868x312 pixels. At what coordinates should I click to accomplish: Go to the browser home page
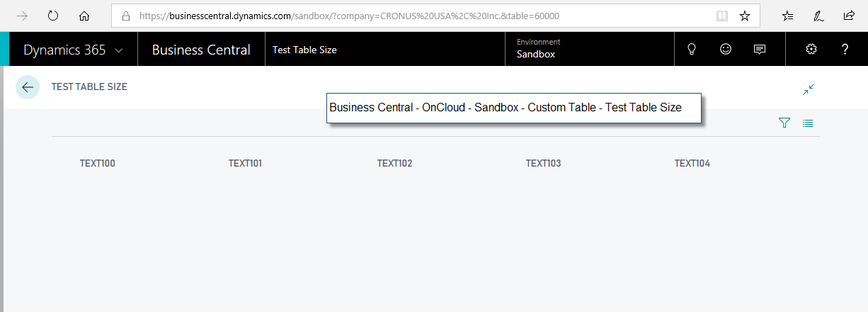(84, 16)
